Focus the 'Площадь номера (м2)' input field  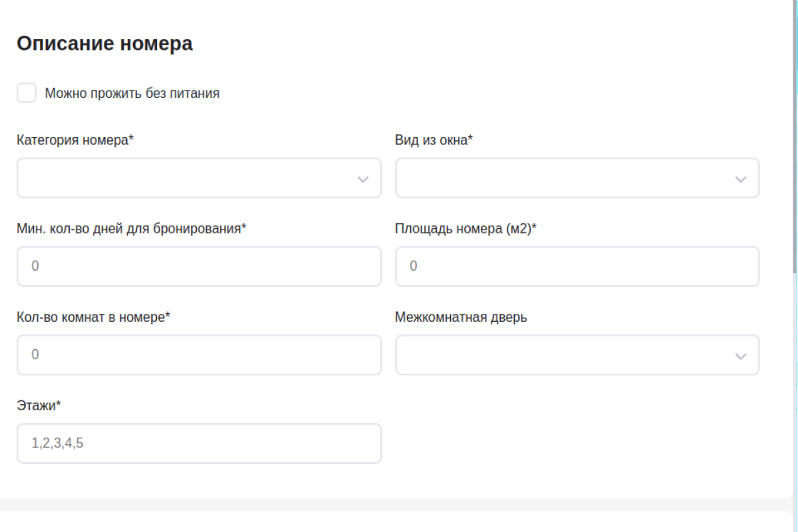coord(577,267)
